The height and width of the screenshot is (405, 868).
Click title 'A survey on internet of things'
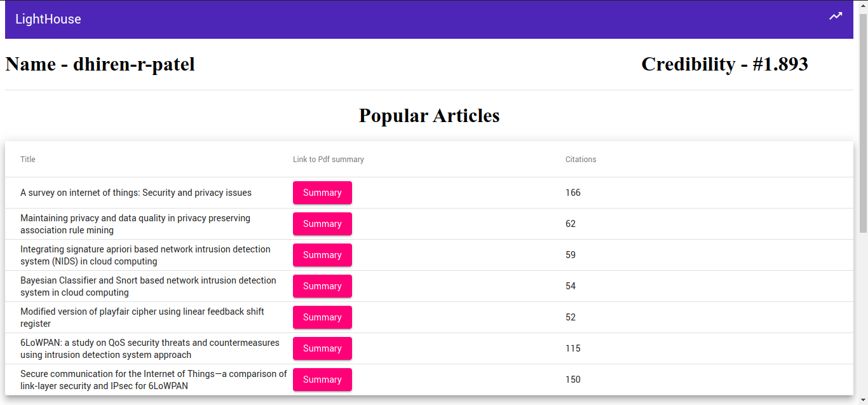coord(136,193)
